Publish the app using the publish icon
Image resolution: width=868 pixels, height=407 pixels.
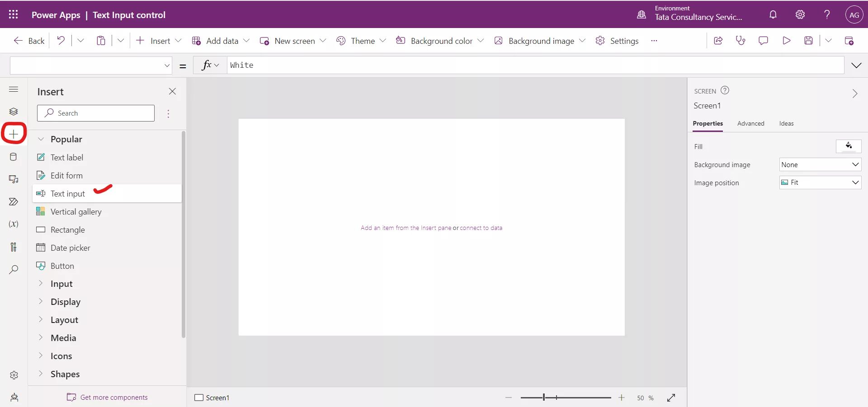[x=850, y=40]
